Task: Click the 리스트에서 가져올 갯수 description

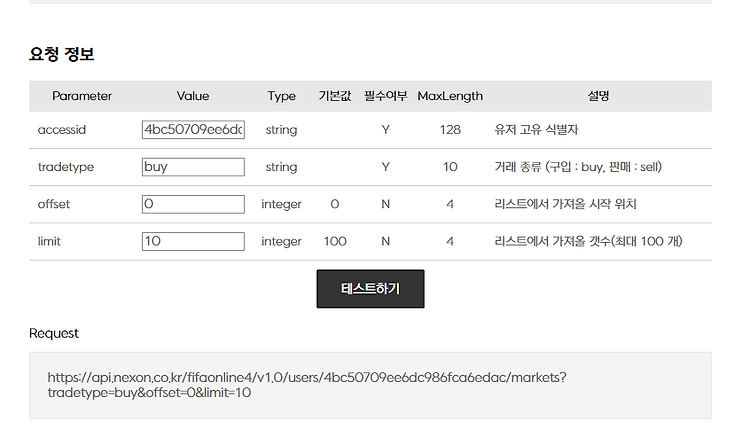Action: pyautogui.click(x=588, y=242)
